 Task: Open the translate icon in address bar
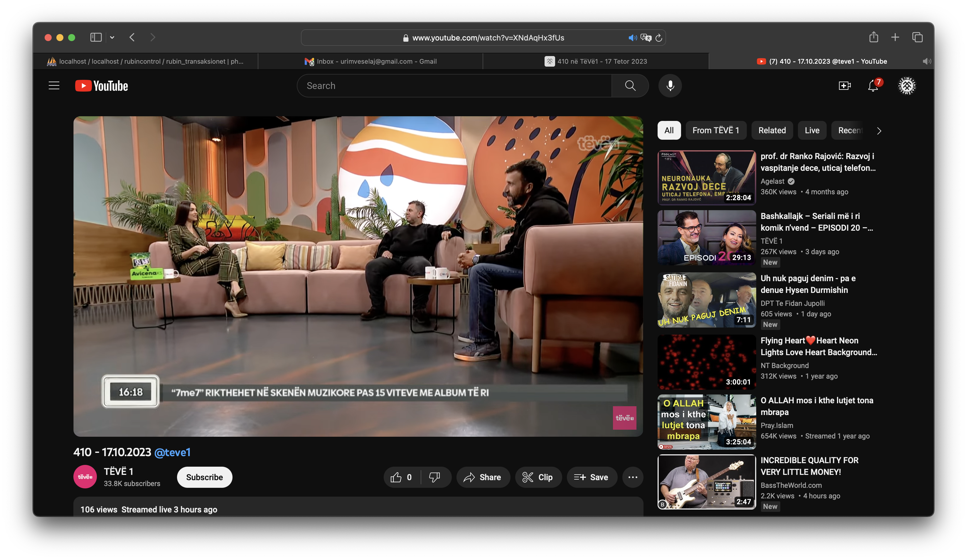pyautogui.click(x=646, y=38)
